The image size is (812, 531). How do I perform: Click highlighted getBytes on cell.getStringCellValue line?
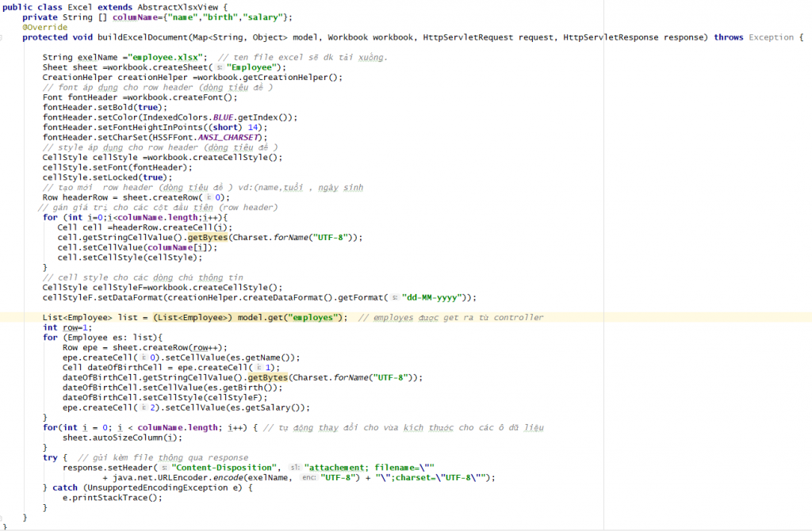[208, 238]
